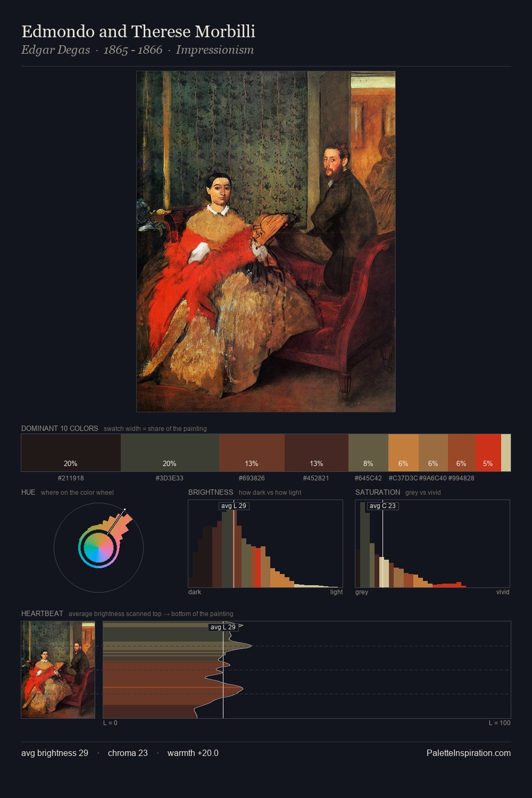Viewport: 532px width, 798px height.
Task: Click "avg L 29" marker in Heartbeat chart
Action: pos(223,627)
